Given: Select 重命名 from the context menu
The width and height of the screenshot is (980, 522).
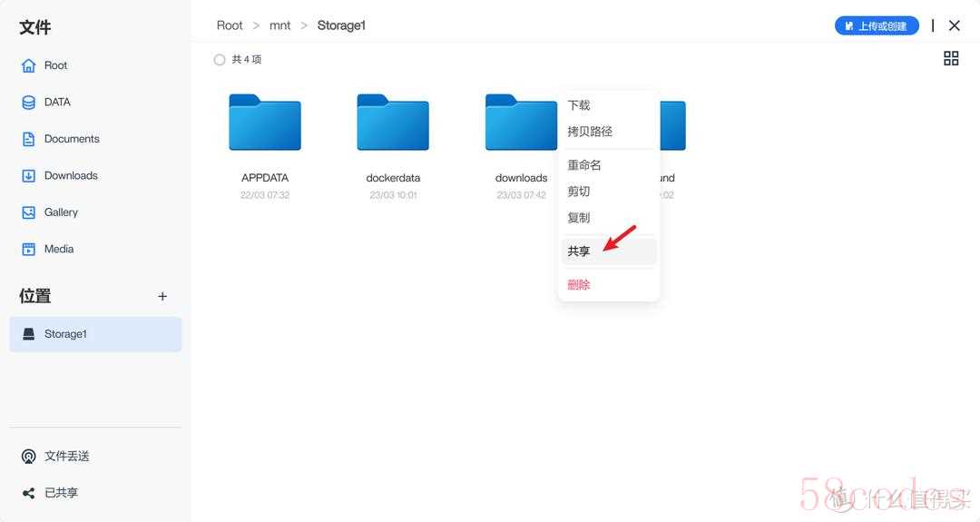Looking at the screenshot, I should 584,165.
